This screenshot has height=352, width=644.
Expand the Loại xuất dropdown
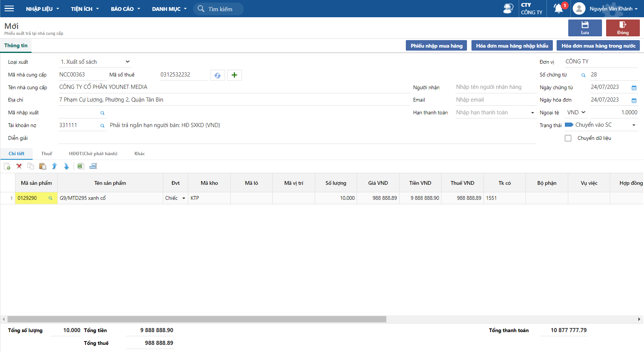(x=128, y=62)
